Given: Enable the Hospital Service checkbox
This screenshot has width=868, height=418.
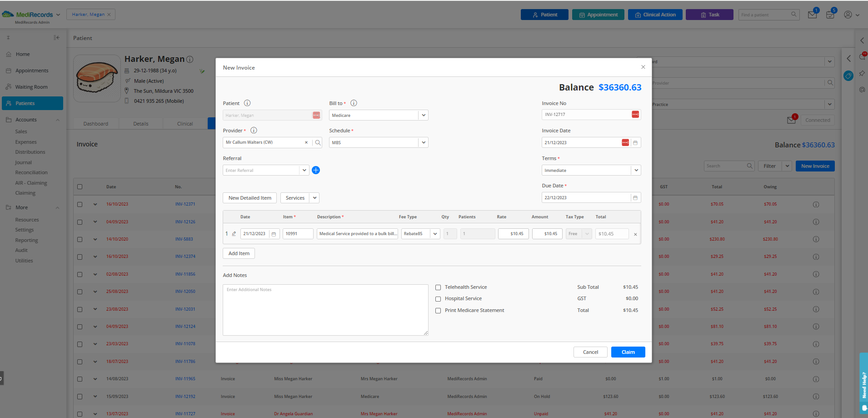Looking at the screenshot, I should pyautogui.click(x=438, y=299).
